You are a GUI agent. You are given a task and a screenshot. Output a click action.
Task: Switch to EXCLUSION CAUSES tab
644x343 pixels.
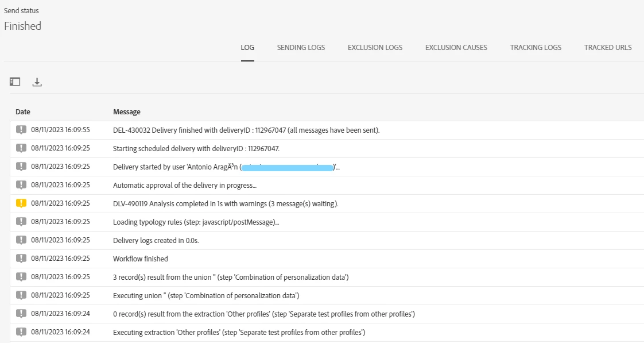click(x=456, y=48)
